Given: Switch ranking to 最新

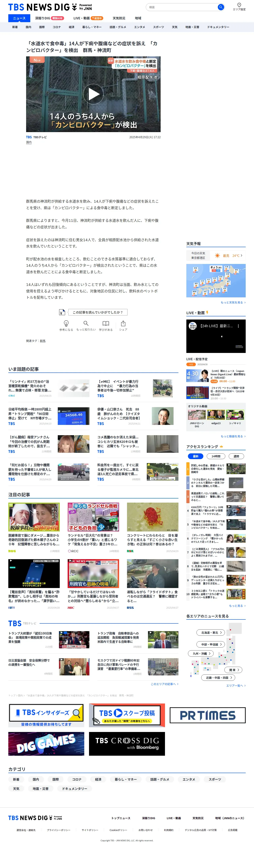Looking at the screenshot, I should point(195,456).
